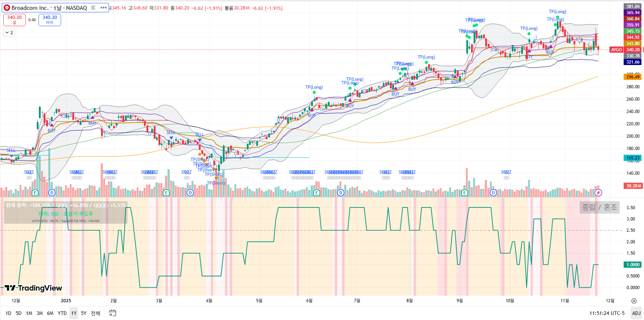644x320 pixels.
Task: Click the flag icon beside NASDAQ
Action: pos(93,8)
